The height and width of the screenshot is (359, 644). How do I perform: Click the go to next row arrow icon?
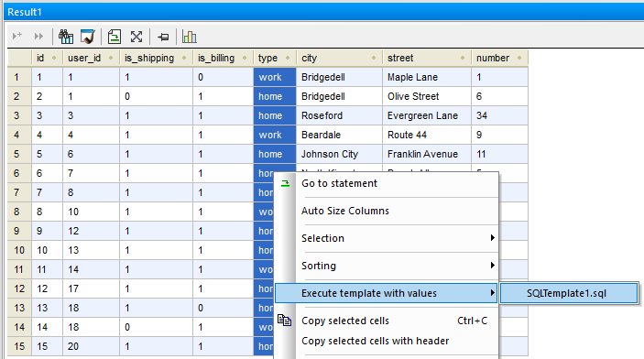17,37
